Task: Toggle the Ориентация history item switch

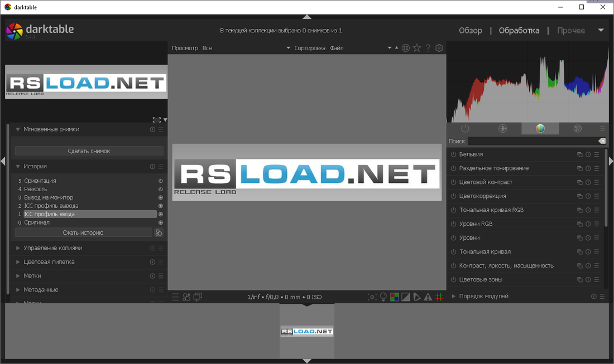Action: click(x=161, y=181)
